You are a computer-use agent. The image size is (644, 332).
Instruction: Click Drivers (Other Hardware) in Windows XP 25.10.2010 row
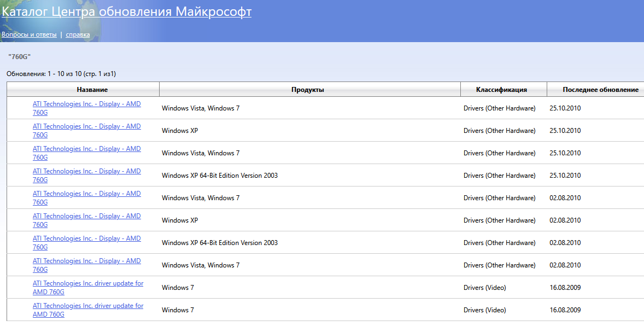pos(500,131)
